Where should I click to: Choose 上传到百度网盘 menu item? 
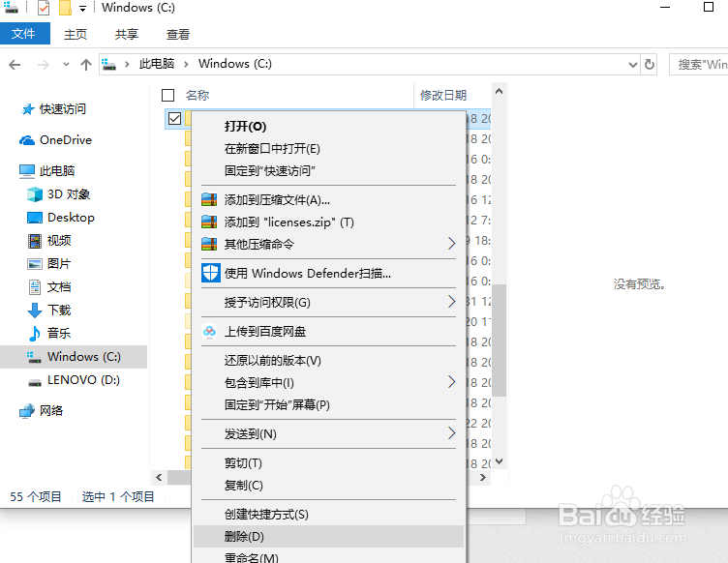328,332
